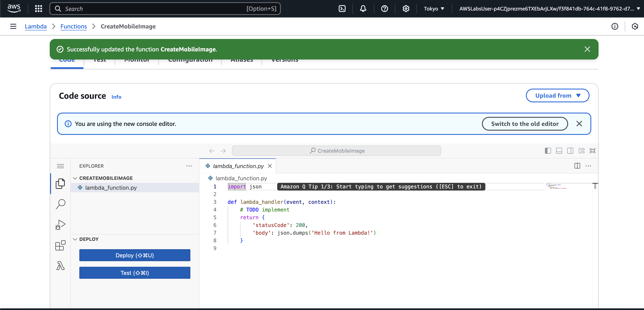Click Switch to the old editor
Viewport: 644px width, 310px height.
[x=525, y=124]
